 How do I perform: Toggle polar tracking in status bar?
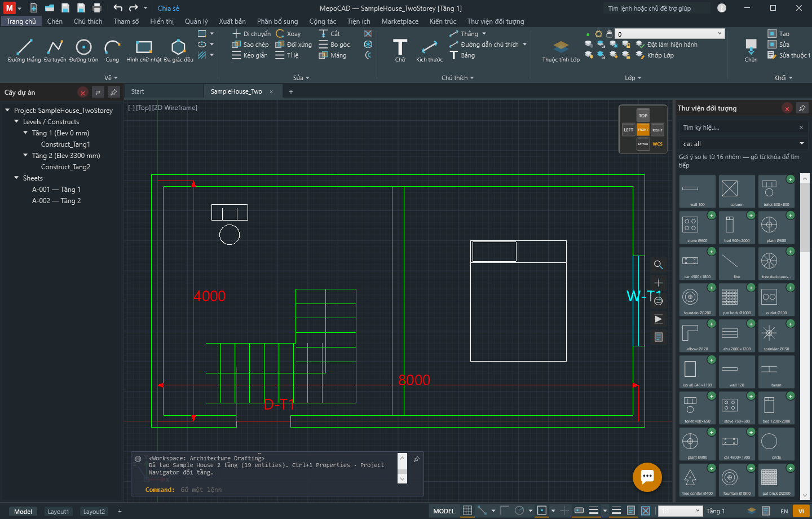coord(519,511)
